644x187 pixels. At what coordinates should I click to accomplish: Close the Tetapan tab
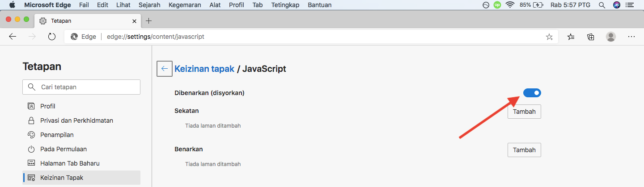click(134, 21)
